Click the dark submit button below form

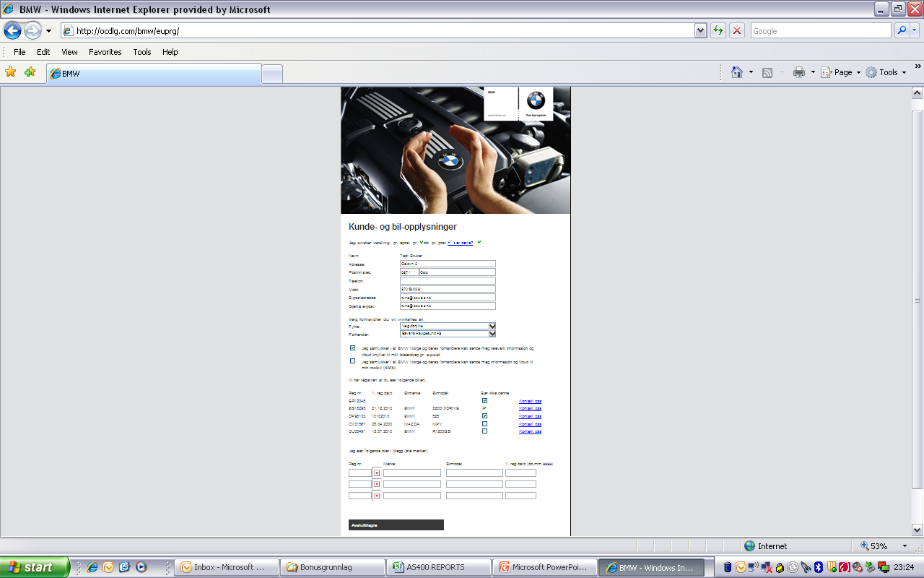396,525
